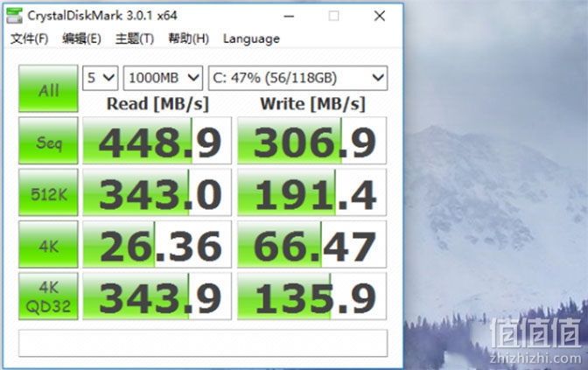
Task: Run the 4K QD32 benchmark test
Action: tap(48, 297)
